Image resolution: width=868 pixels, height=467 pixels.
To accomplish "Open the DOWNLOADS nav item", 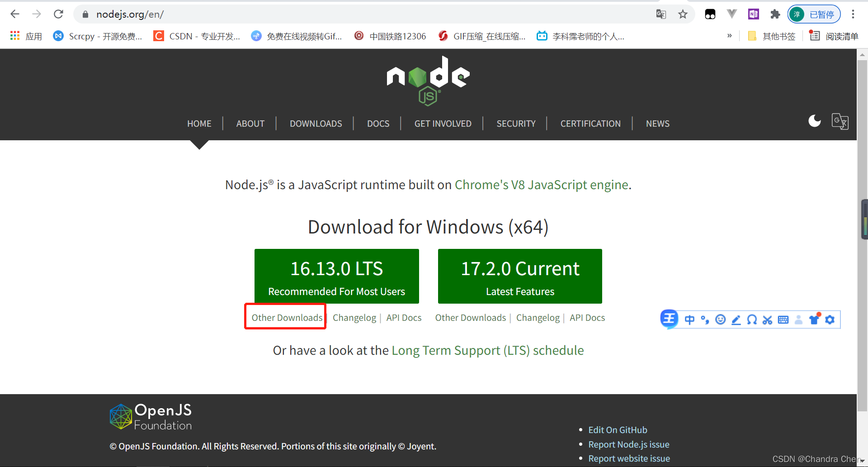I will pos(316,124).
